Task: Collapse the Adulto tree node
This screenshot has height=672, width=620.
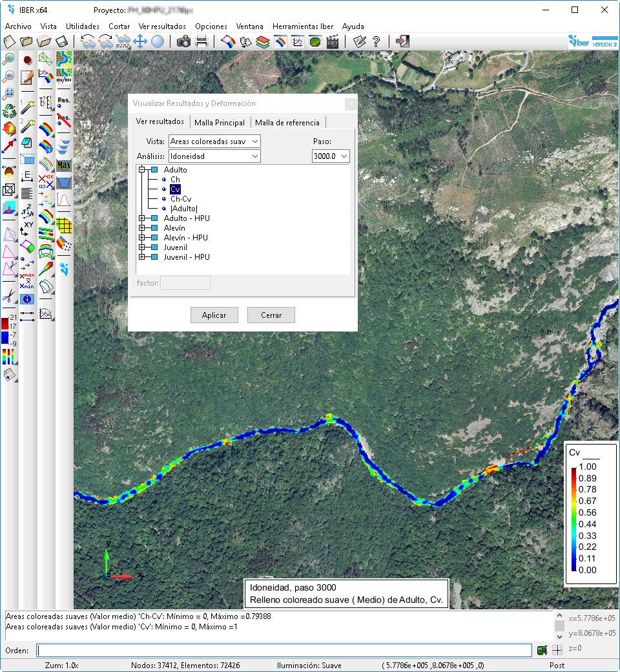Action: tap(141, 170)
